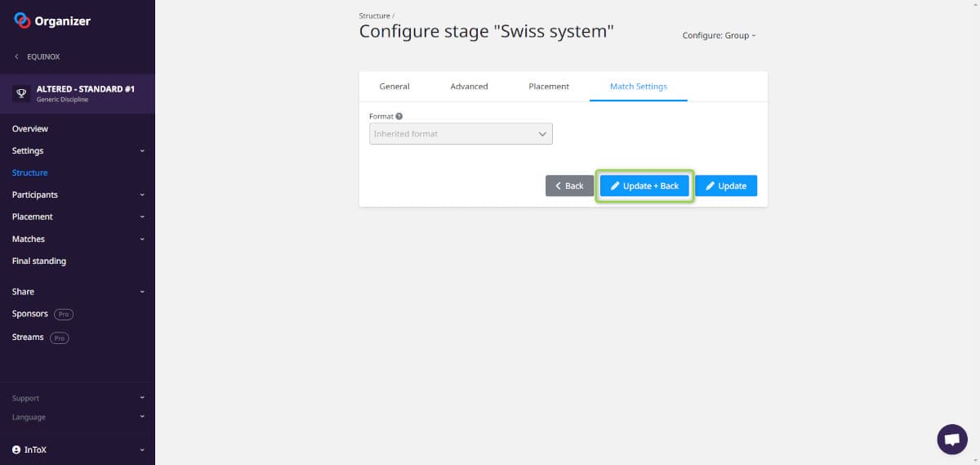Open the Inherited format dropdown
Screen dimensions: 980x465
[461, 134]
